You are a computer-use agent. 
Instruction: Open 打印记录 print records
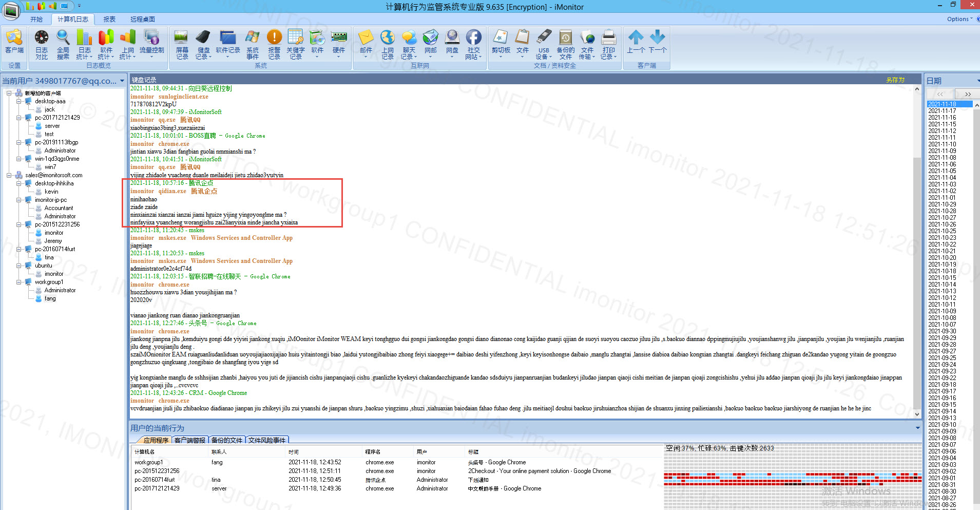tap(609, 44)
